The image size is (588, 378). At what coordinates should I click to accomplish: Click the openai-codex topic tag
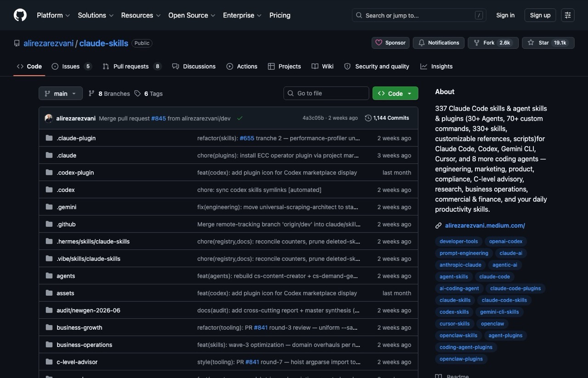click(x=506, y=241)
